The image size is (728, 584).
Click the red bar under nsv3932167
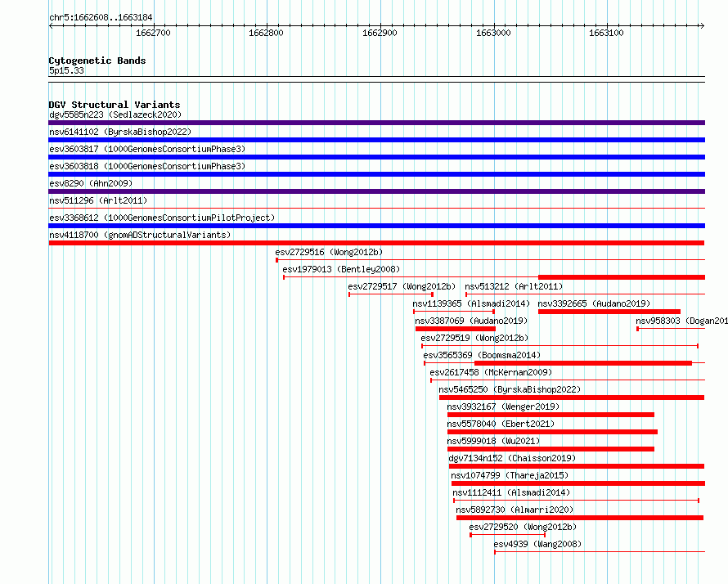click(550, 415)
